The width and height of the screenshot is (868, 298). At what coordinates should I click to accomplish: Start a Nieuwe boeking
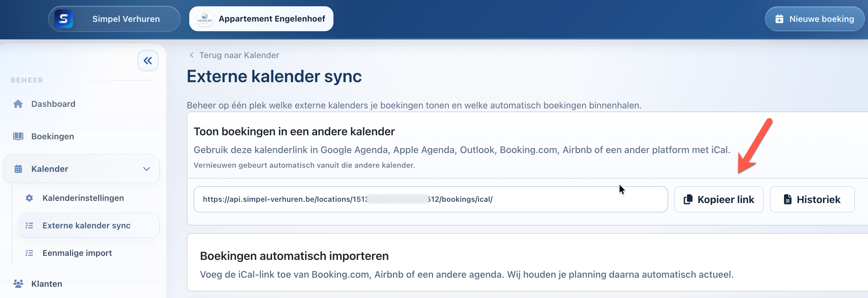[x=814, y=19]
